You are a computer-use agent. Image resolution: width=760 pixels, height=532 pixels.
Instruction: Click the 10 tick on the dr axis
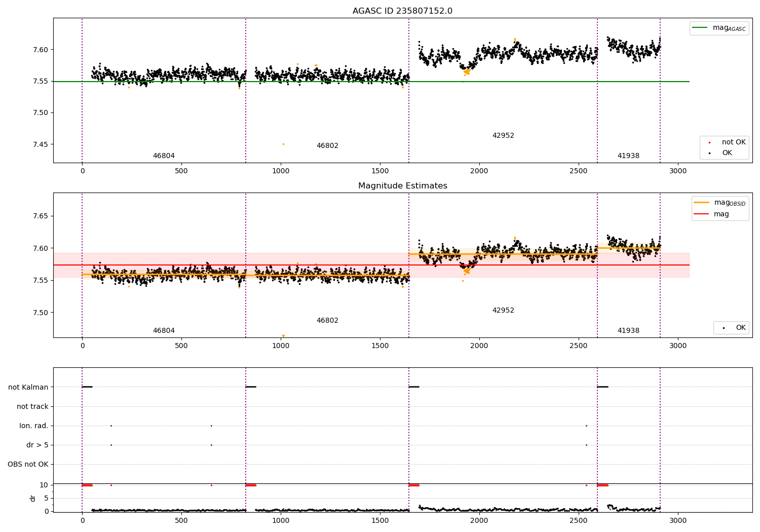coord(45,485)
